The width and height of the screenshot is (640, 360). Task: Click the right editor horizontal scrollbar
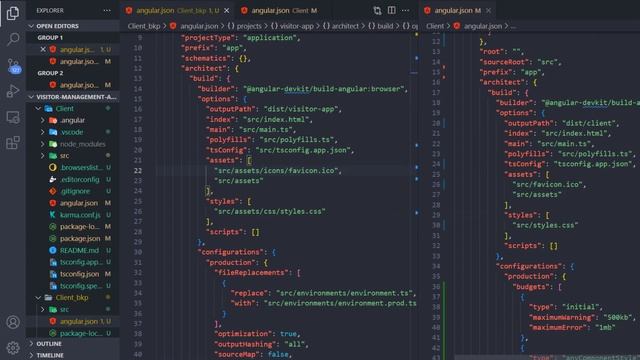(x=547, y=357)
